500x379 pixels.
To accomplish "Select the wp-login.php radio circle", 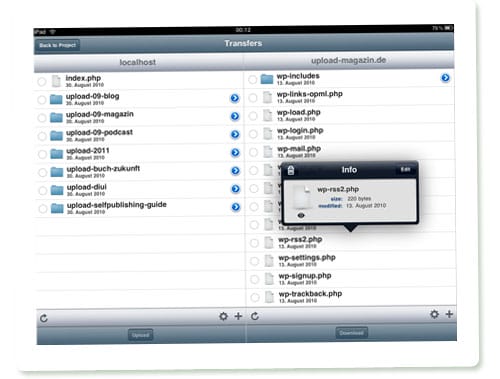I will [253, 134].
